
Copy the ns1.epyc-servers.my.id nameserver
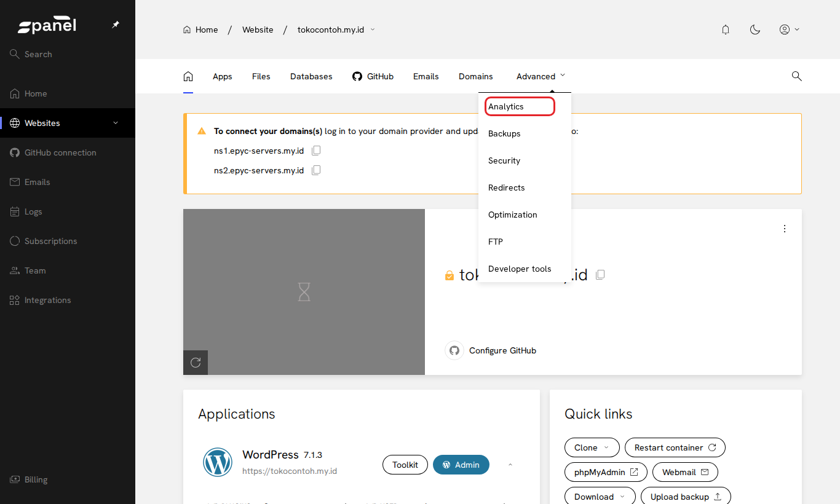tap(316, 151)
